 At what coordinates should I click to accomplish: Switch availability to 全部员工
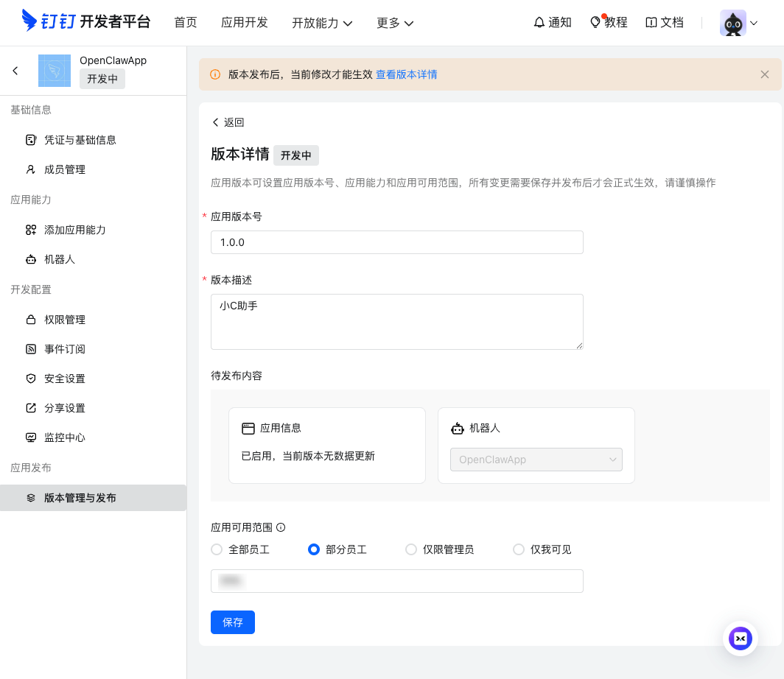217,549
